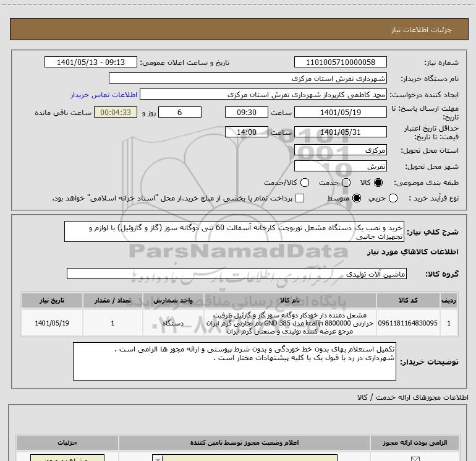
Task: Choose the جزیی purchase type radio
Action: (393, 198)
